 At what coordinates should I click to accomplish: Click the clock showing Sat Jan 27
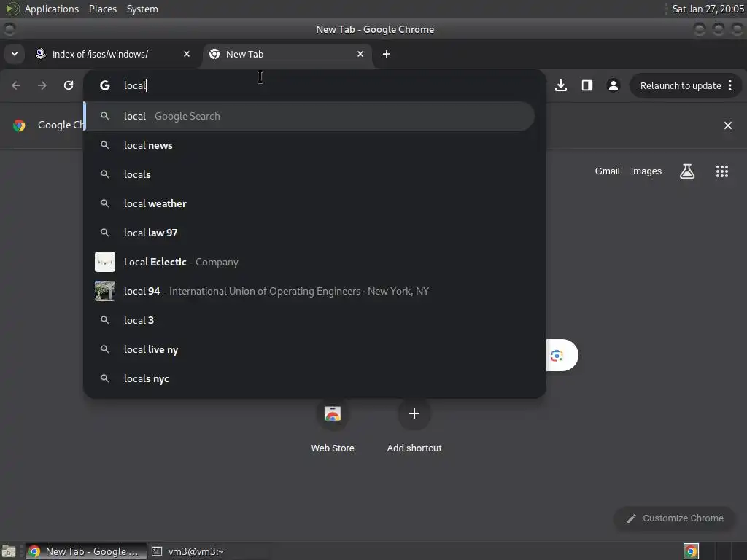tap(708, 9)
